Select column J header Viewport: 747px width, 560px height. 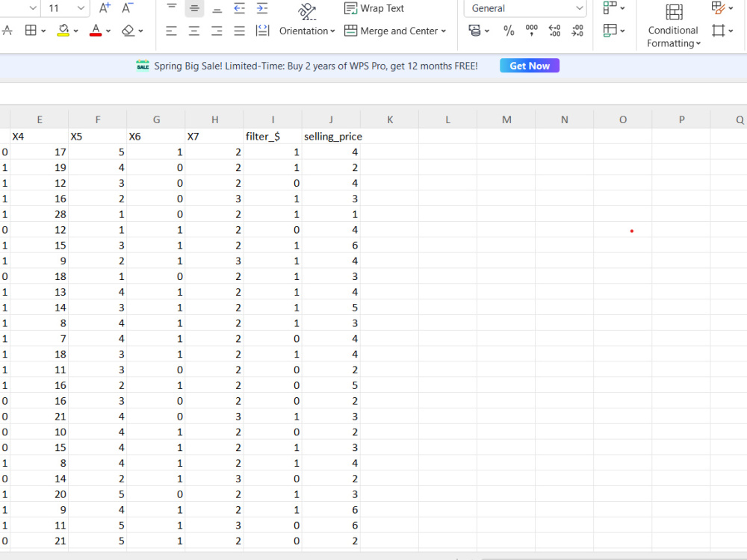(331, 119)
